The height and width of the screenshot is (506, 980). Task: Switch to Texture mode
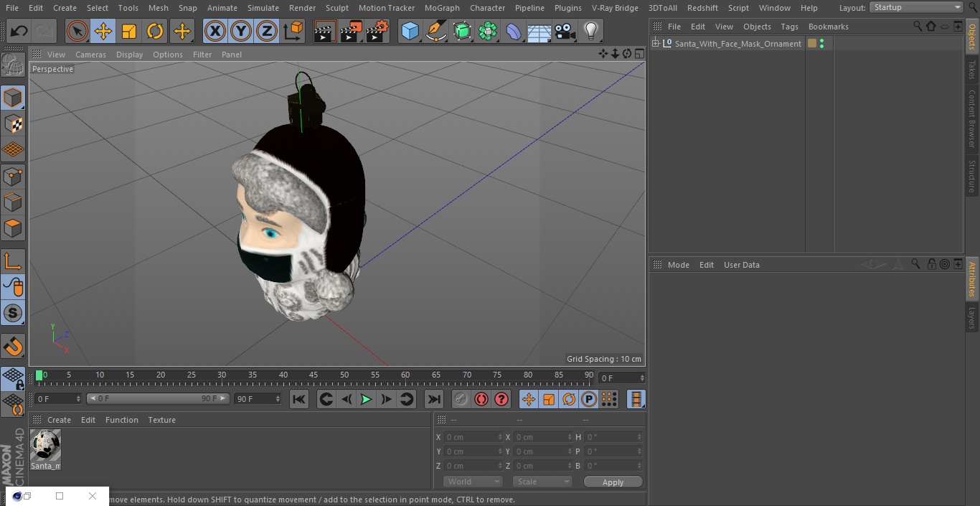13,123
